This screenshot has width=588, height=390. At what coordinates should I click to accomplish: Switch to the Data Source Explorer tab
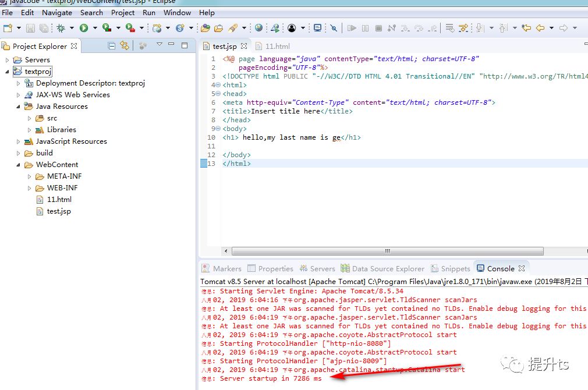(x=382, y=268)
